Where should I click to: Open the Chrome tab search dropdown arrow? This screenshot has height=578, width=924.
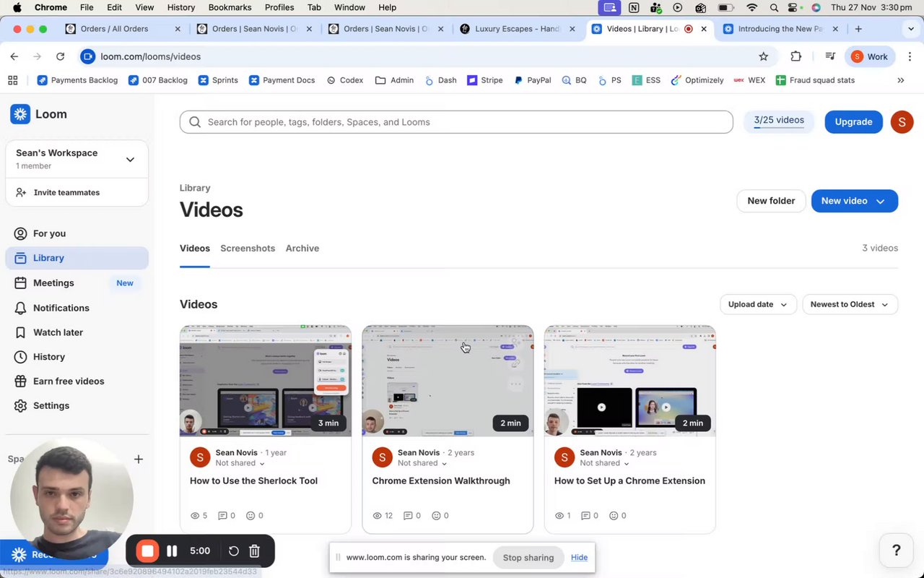point(910,29)
